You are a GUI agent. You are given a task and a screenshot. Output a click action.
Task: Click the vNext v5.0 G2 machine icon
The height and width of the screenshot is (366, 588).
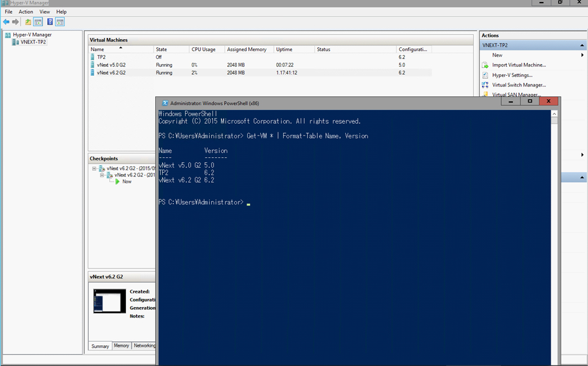93,65
